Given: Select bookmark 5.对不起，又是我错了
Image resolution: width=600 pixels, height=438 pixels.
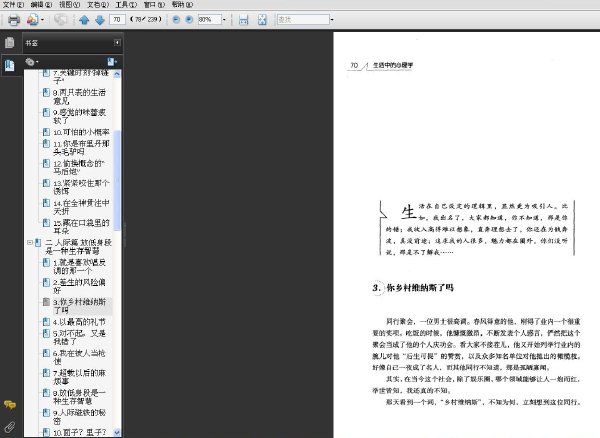Looking at the screenshot, I should tap(79, 337).
